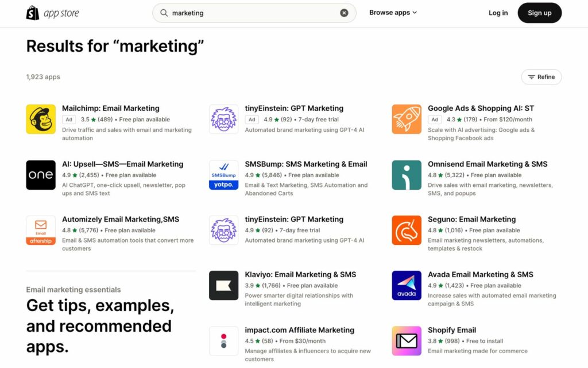Open Omnisend Email Marketing & SMS title

488,164
